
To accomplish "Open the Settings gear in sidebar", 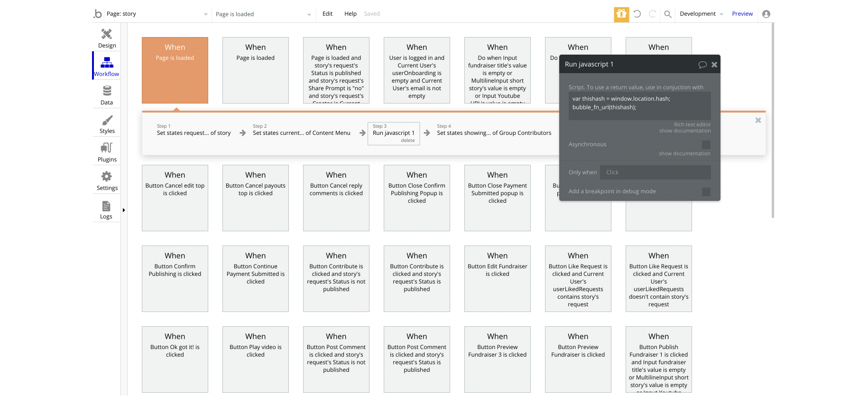I will [x=107, y=180].
